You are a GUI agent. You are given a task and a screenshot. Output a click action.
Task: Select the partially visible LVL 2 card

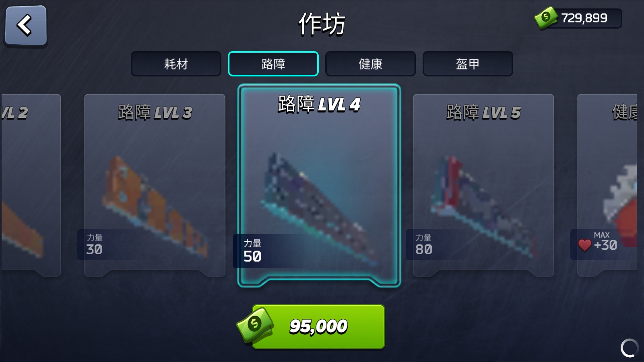(x=31, y=185)
